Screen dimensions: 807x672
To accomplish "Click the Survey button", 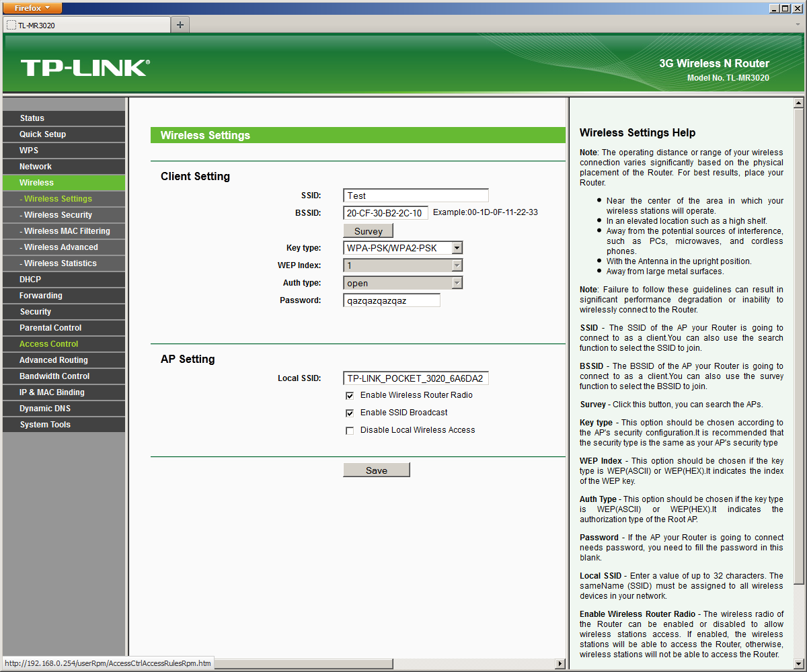I will pyautogui.click(x=369, y=231).
